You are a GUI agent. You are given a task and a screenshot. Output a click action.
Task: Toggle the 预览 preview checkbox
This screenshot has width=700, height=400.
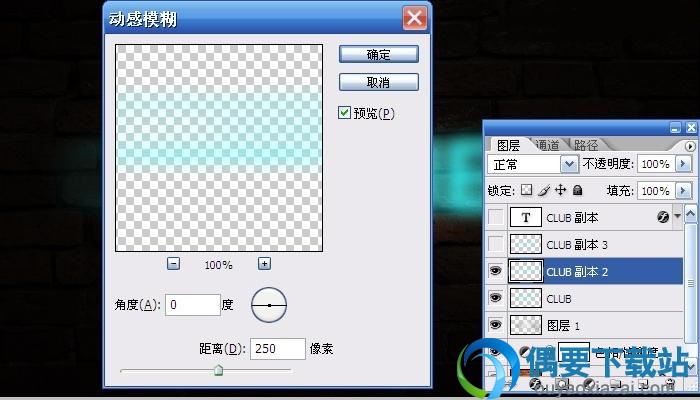[344, 112]
